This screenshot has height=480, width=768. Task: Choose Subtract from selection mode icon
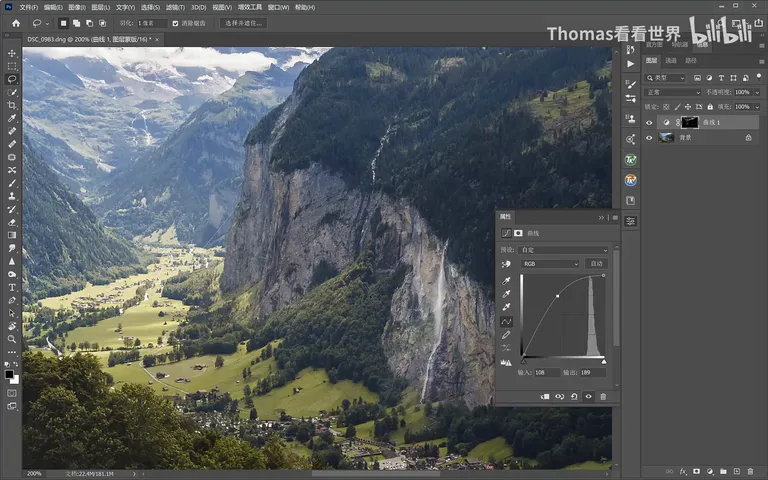tap(89, 23)
